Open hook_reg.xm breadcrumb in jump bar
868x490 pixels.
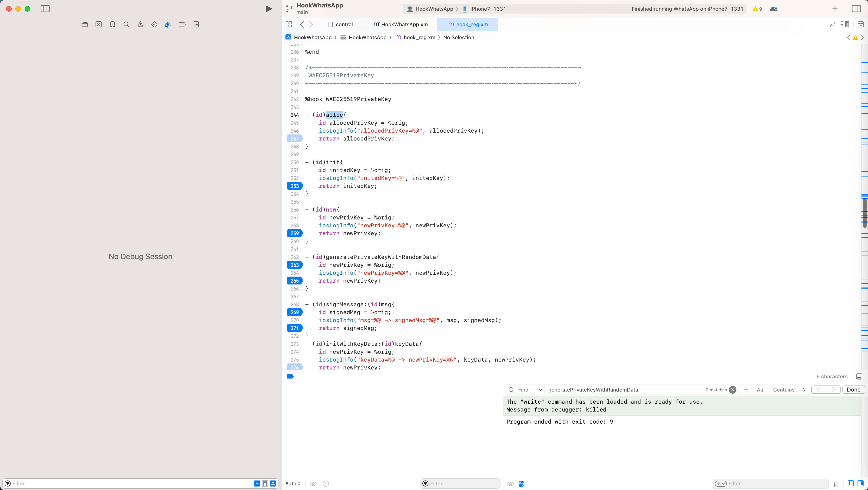point(415,37)
